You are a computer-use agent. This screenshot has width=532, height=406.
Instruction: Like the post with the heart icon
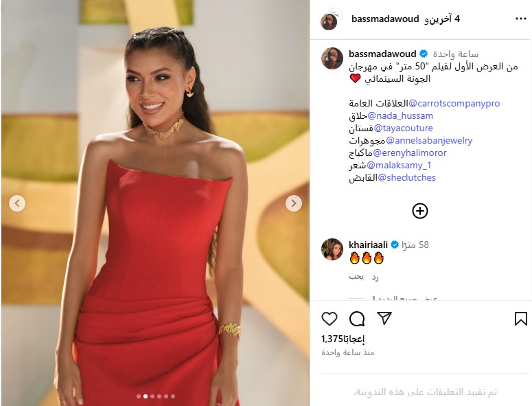(x=329, y=319)
